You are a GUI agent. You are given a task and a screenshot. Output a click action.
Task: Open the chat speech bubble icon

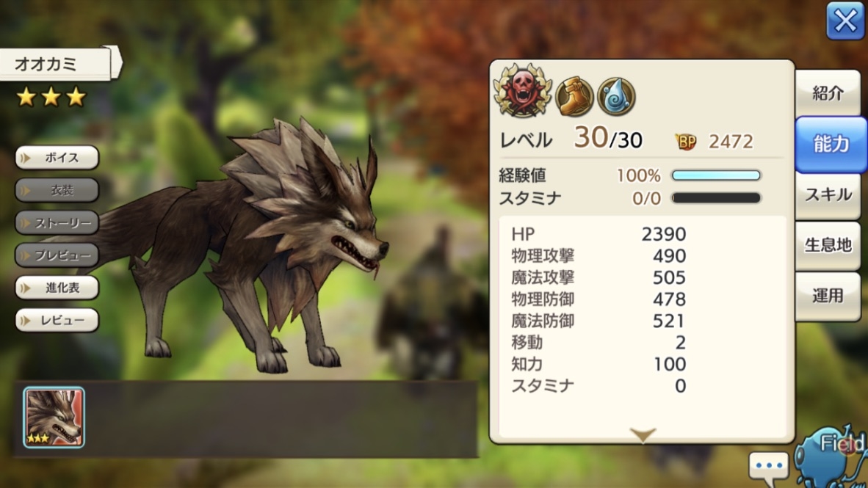click(x=769, y=467)
